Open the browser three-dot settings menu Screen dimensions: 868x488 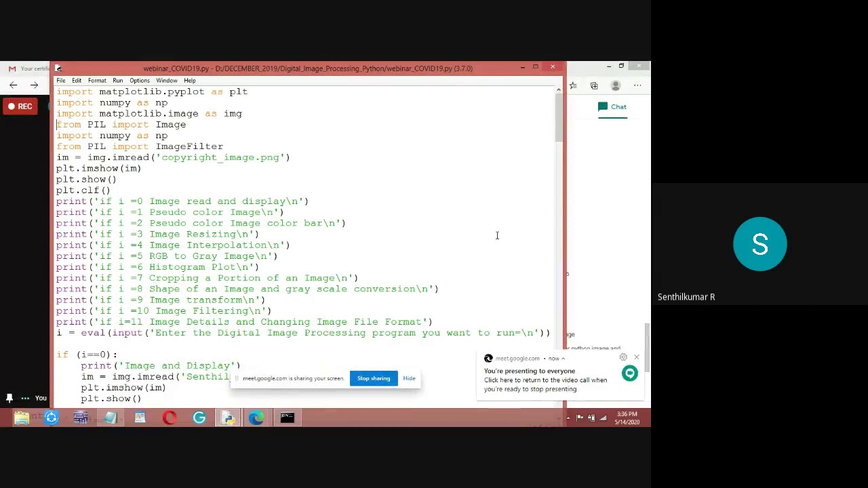637,85
